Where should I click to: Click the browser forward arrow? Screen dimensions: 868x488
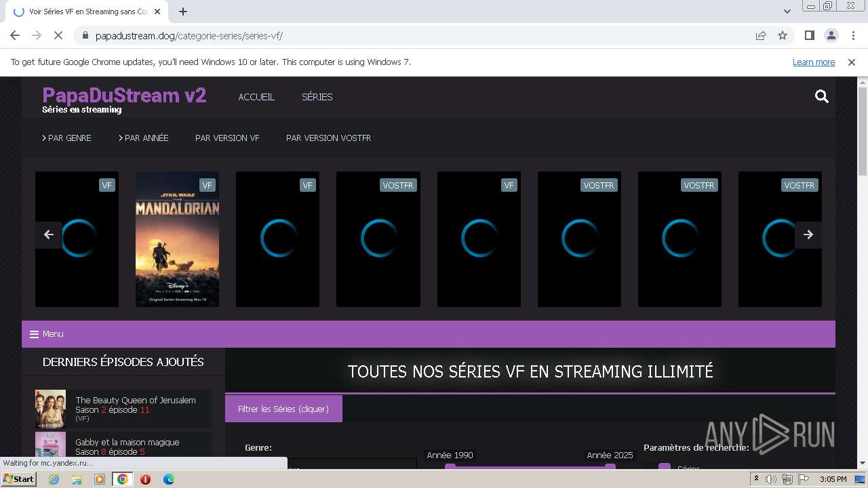(x=37, y=35)
